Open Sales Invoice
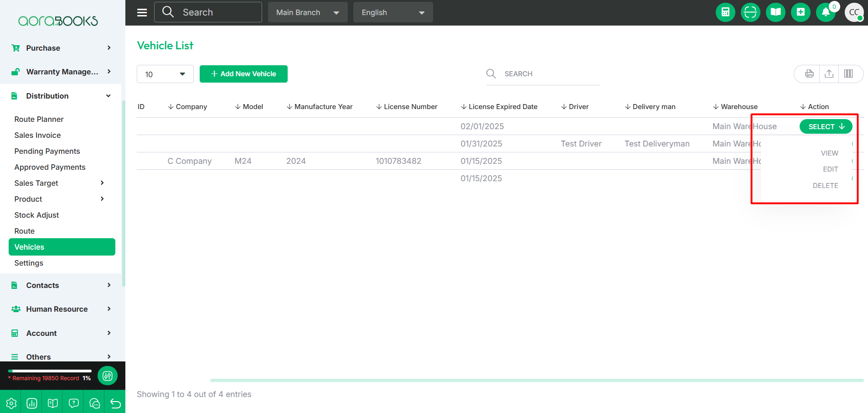 coord(37,135)
